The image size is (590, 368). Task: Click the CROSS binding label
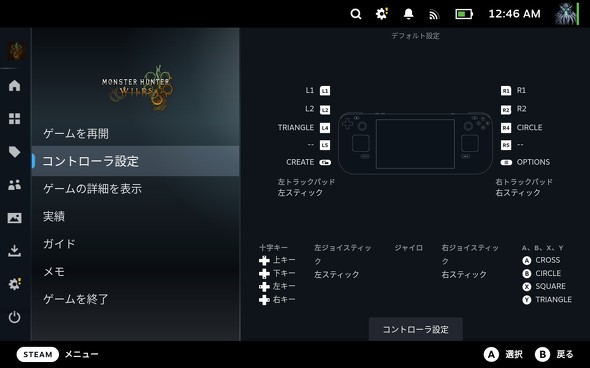pos(547,260)
